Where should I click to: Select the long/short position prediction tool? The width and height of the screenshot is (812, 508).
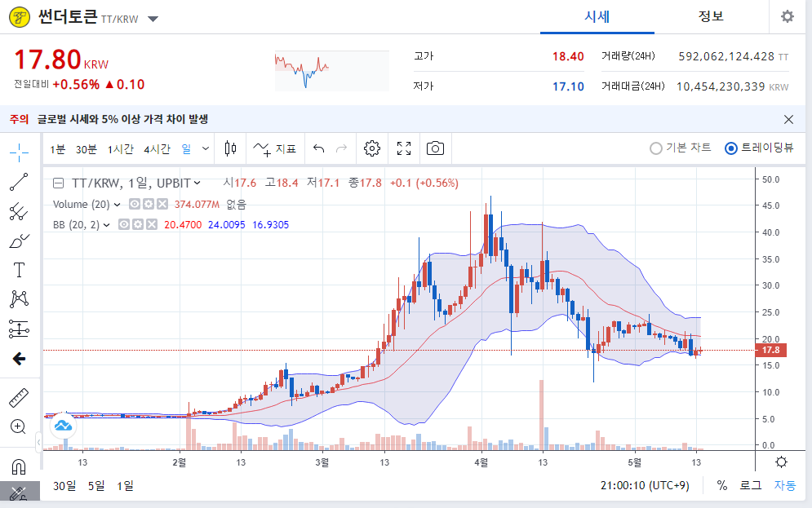click(x=19, y=329)
